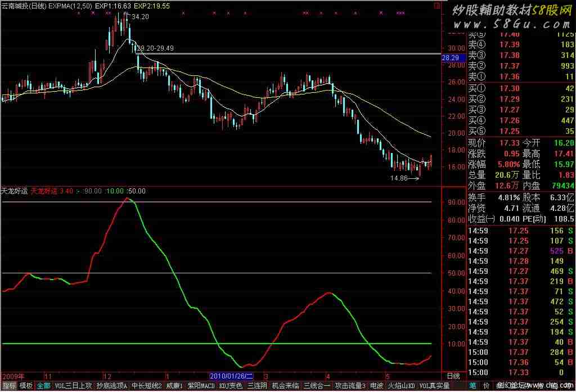This screenshot has height=392, width=576.
Task: Click the 2010/01/26 date marker on timeline
Action: click(x=231, y=376)
